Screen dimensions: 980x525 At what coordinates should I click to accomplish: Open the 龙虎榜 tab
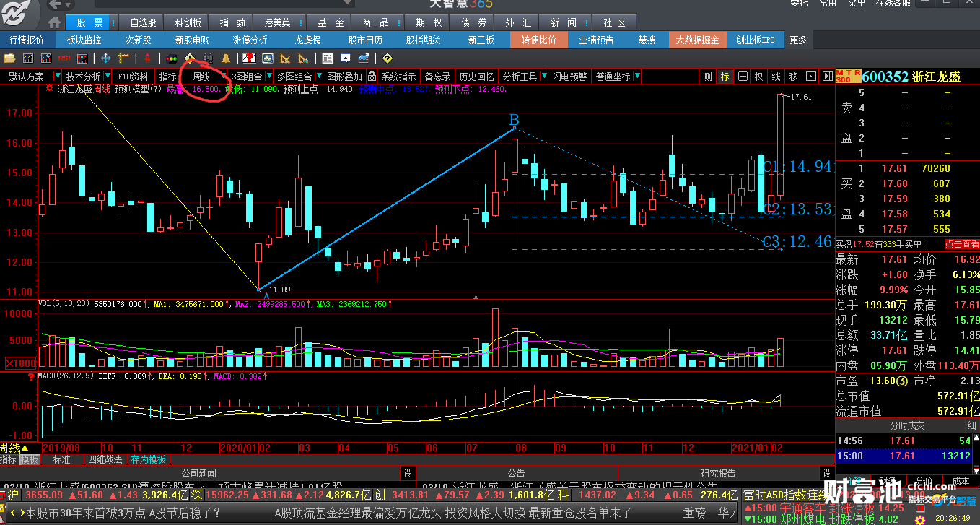tap(307, 40)
